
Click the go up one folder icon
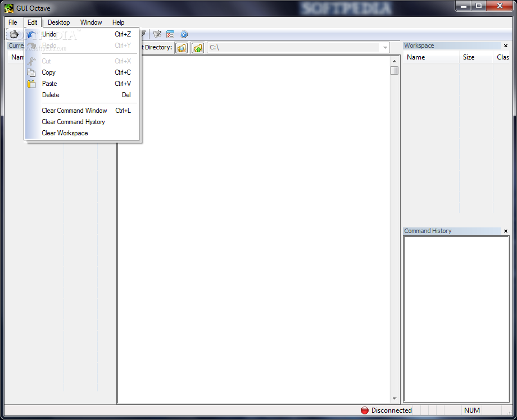197,48
